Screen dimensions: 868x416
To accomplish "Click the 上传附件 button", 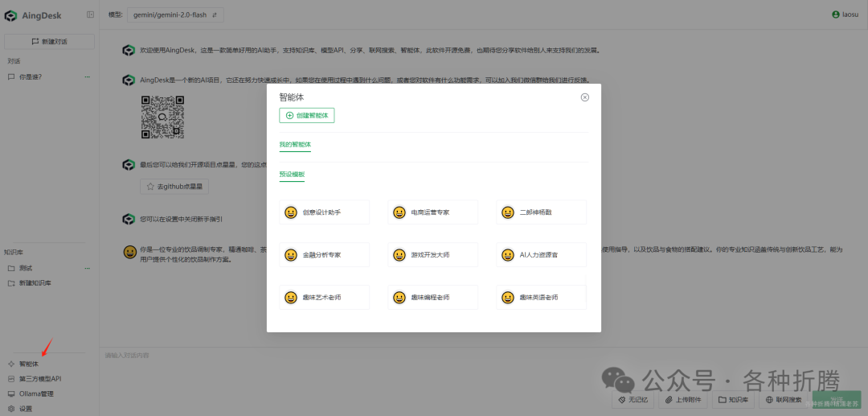I will coord(684,399).
